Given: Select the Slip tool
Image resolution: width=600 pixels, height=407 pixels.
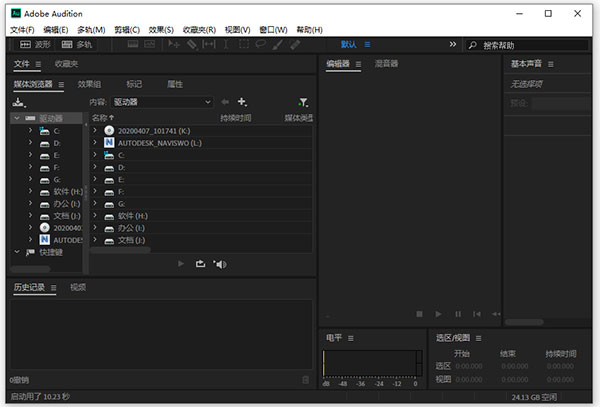Looking at the screenshot, I should 209,44.
